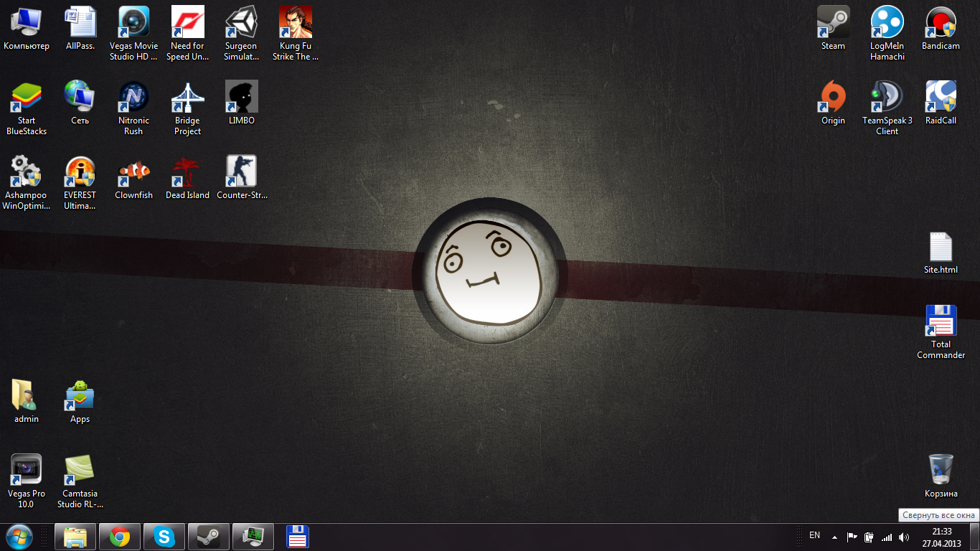Select the Clownfish shortcut

(133, 177)
